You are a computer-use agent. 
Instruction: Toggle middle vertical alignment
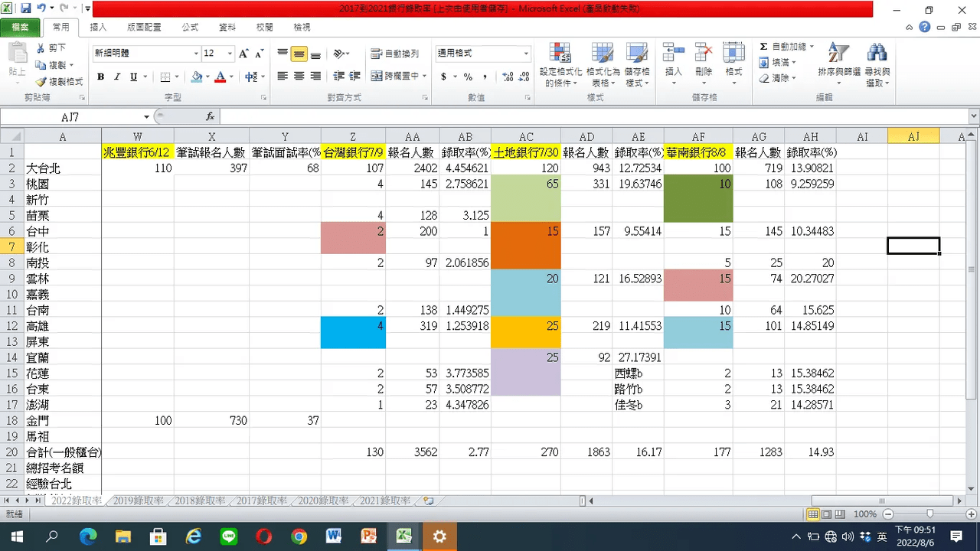[x=299, y=54]
